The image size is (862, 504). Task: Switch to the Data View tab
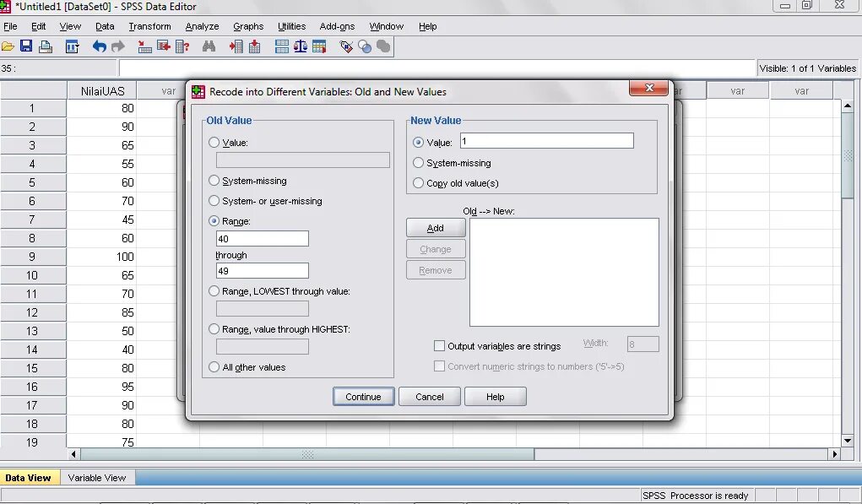coord(28,478)
